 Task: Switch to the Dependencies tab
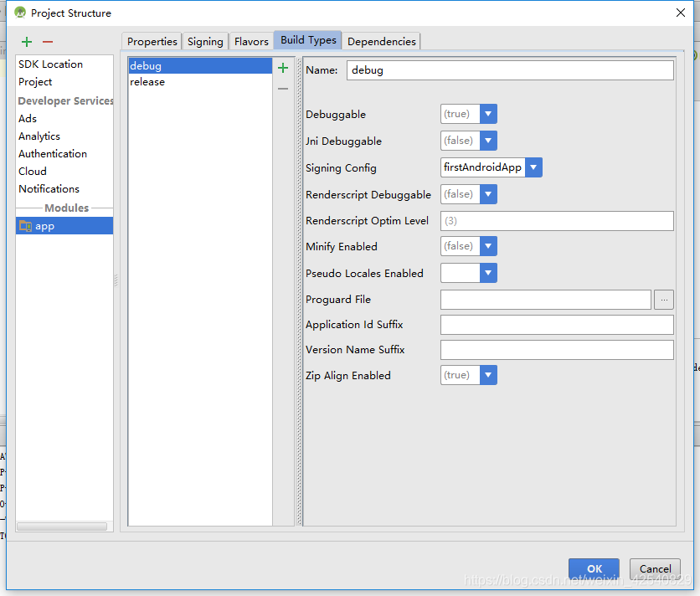[382, 42]
